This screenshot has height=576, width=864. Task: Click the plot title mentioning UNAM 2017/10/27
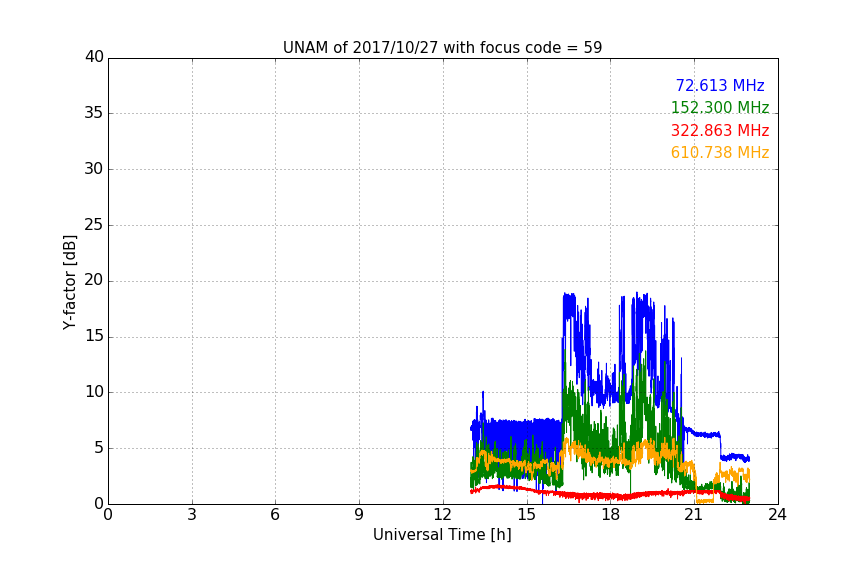(442, 48)
